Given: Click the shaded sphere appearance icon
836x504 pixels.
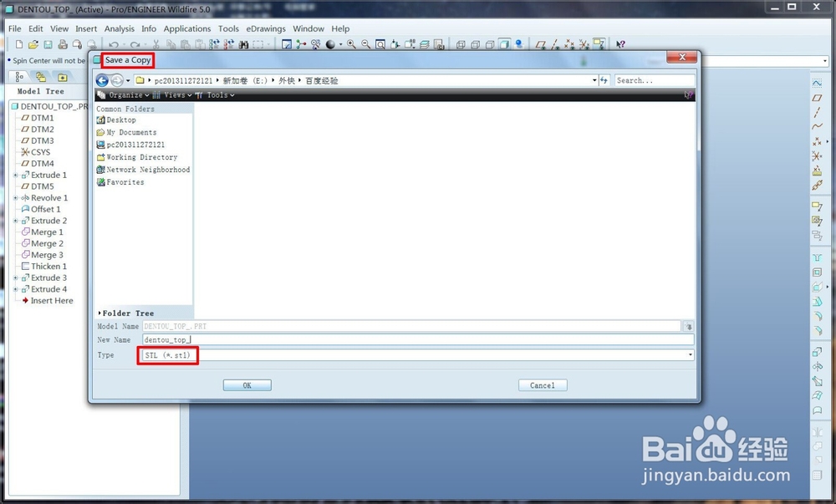Looking at the screenshot, I should coord(330,44).
